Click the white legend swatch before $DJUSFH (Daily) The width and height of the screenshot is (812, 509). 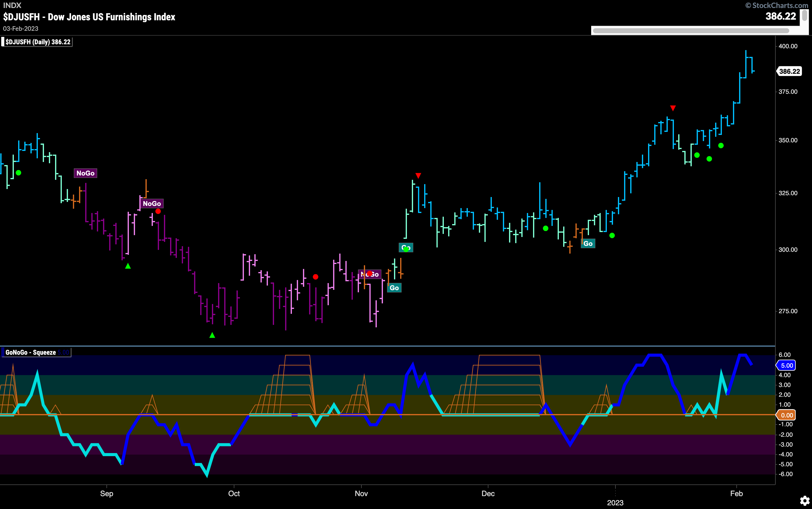tap(3, 42)
